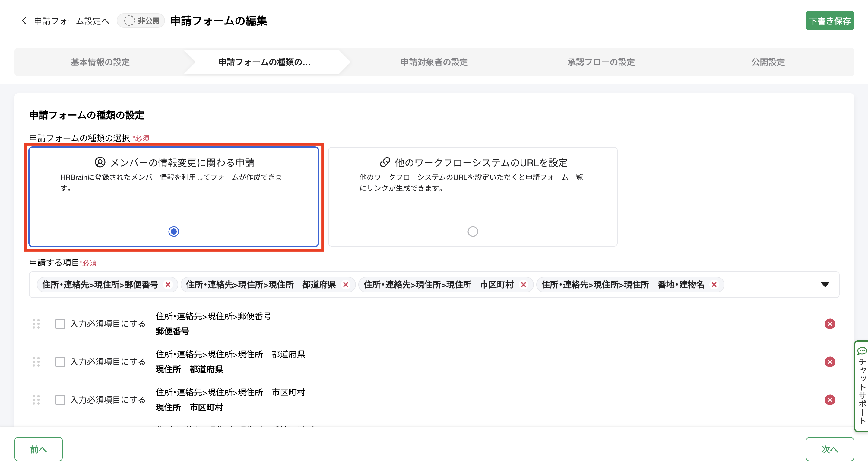Check 入力必須項目にする for 市区町村

[x=60, y=400]
